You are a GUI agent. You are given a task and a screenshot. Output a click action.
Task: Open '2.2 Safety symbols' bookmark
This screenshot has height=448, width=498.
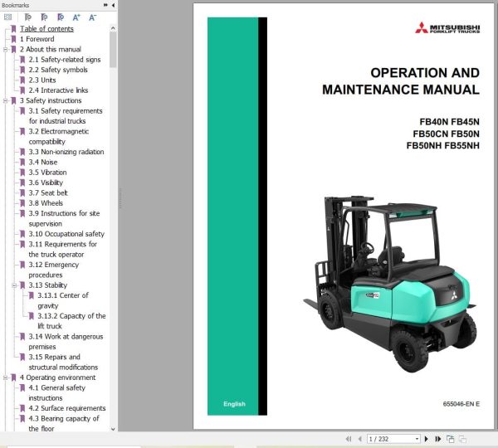pos(58,70)
